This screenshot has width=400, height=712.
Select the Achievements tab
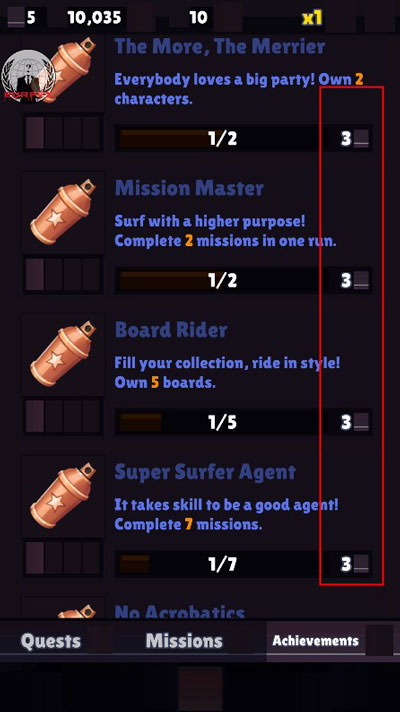[x=316, y=641]
